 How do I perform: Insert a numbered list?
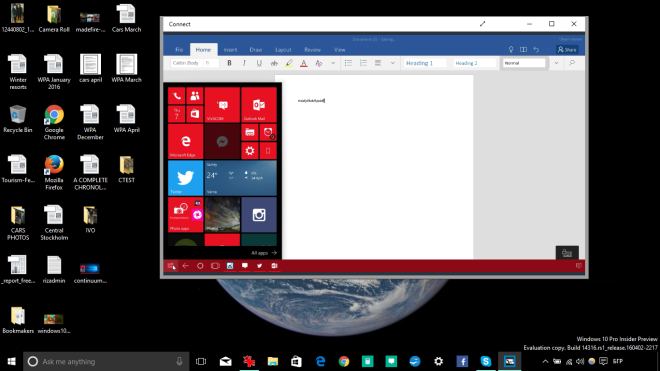tap(363, 63)
